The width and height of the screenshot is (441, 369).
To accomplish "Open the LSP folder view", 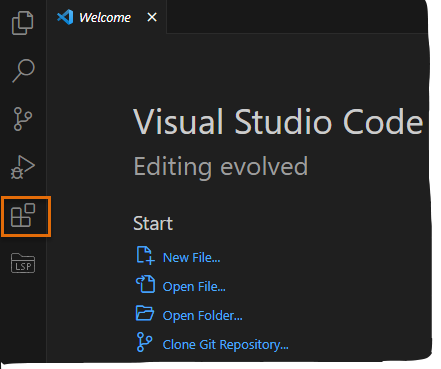I will click(x=23, y=263).
